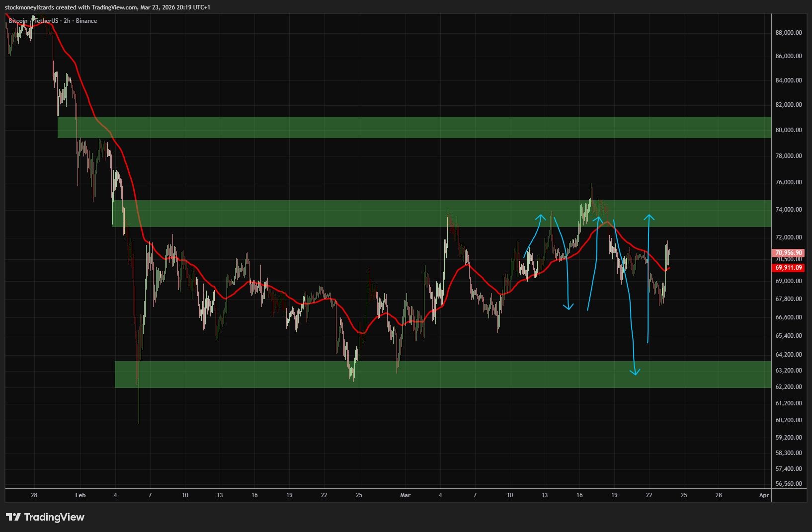Choose the 76,000.00 price axis label

click(x=789, y=182)
